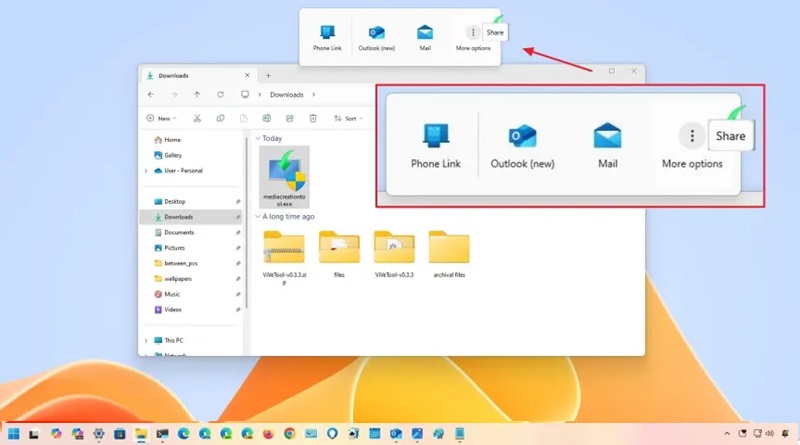Click the Rename icon in the command bar
The image size is (800, 445).
[266, 118]
